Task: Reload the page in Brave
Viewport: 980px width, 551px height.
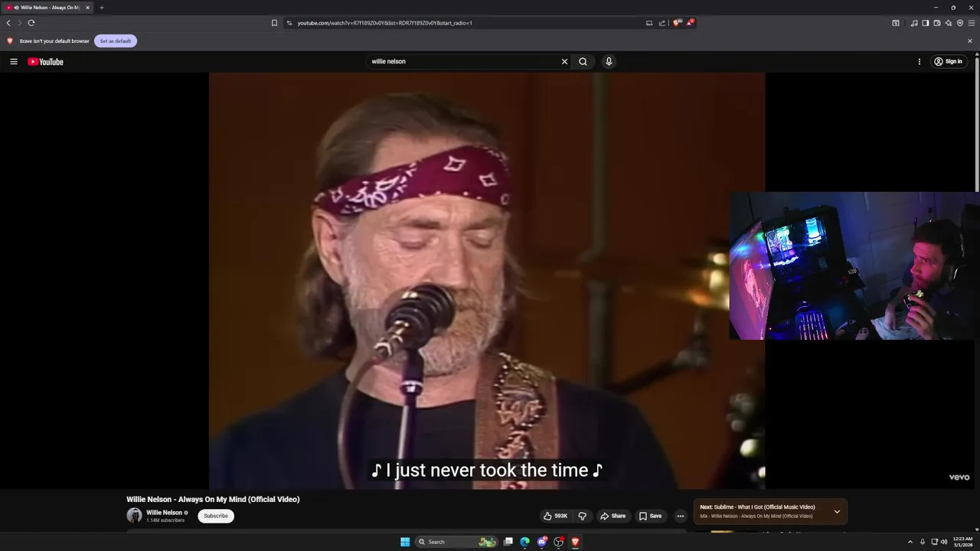Action: [x=31, y=23]
